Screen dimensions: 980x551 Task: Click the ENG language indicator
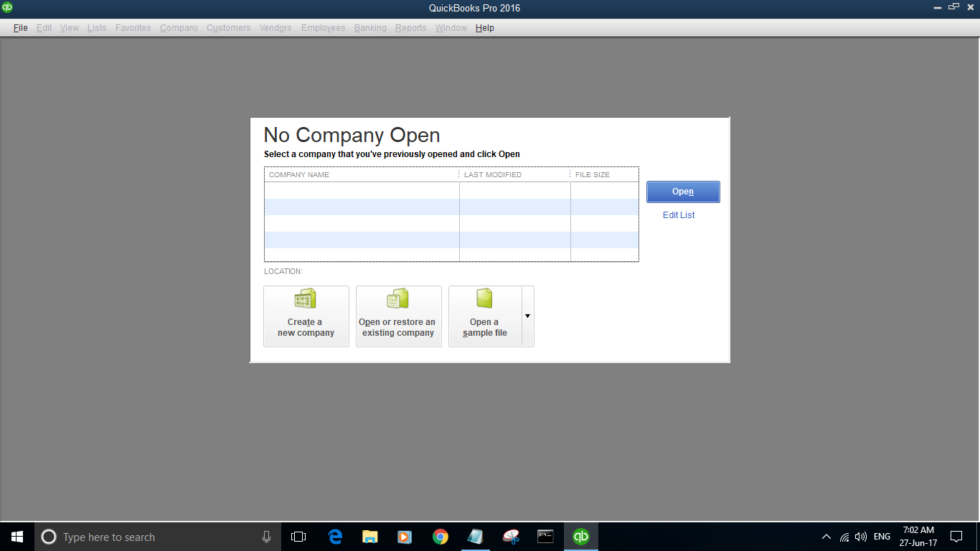point(882,537)
